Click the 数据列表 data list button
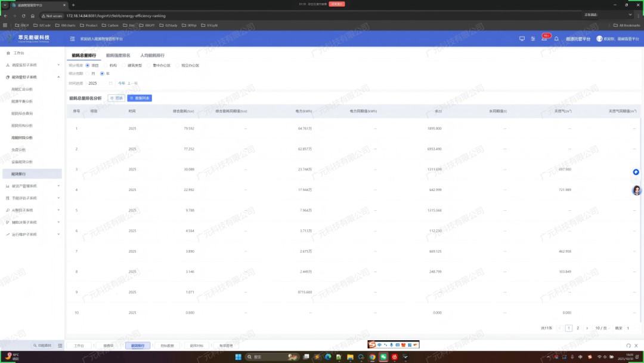Screen dimensions: 644x363 [x=140, y=99]
